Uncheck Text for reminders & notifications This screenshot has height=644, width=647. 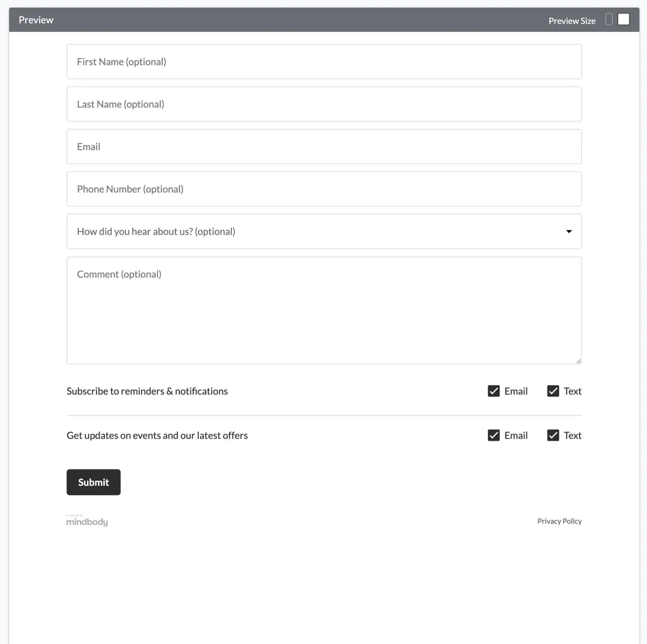point(553,391)
